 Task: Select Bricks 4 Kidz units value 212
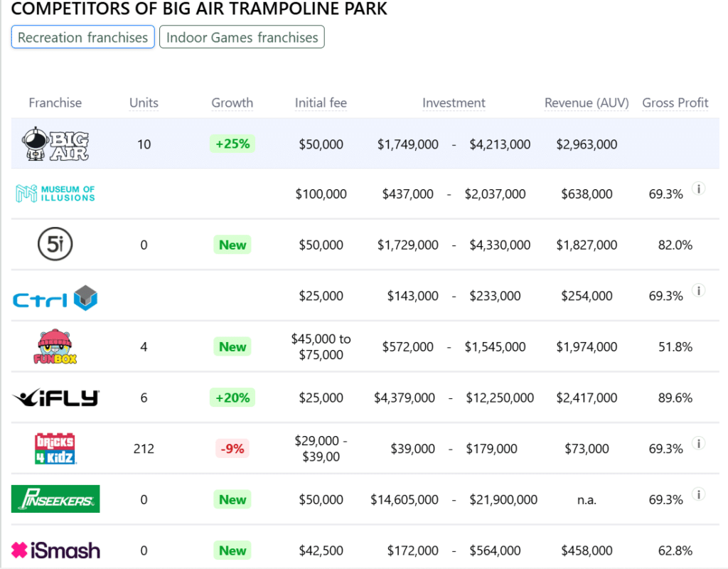pyautogui.click(x=144, y=449)
